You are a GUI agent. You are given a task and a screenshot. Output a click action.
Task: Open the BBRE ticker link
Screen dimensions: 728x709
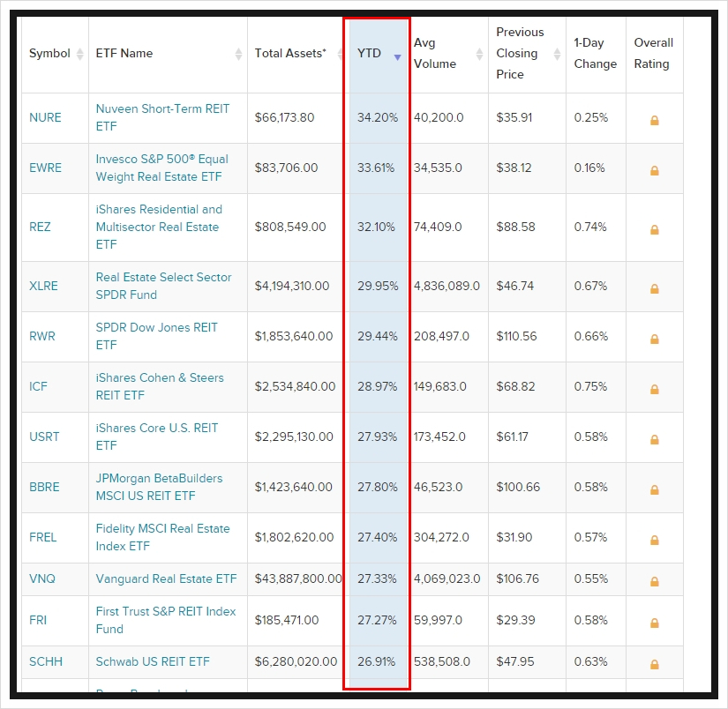[x=45, y=487]
